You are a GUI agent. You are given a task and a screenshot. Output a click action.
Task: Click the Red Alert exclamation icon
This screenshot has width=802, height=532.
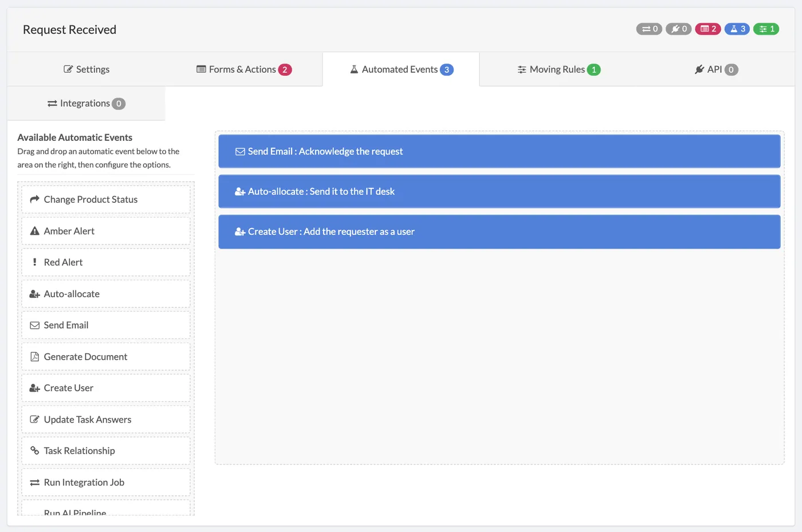tap(34, 262)
